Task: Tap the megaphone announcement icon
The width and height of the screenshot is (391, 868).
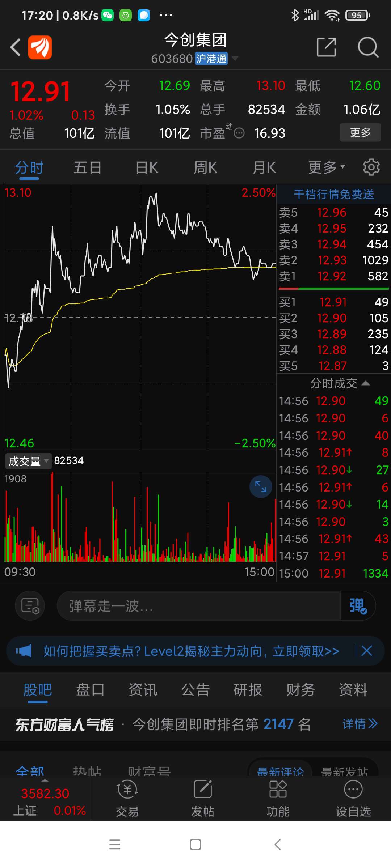Action: 24,651
